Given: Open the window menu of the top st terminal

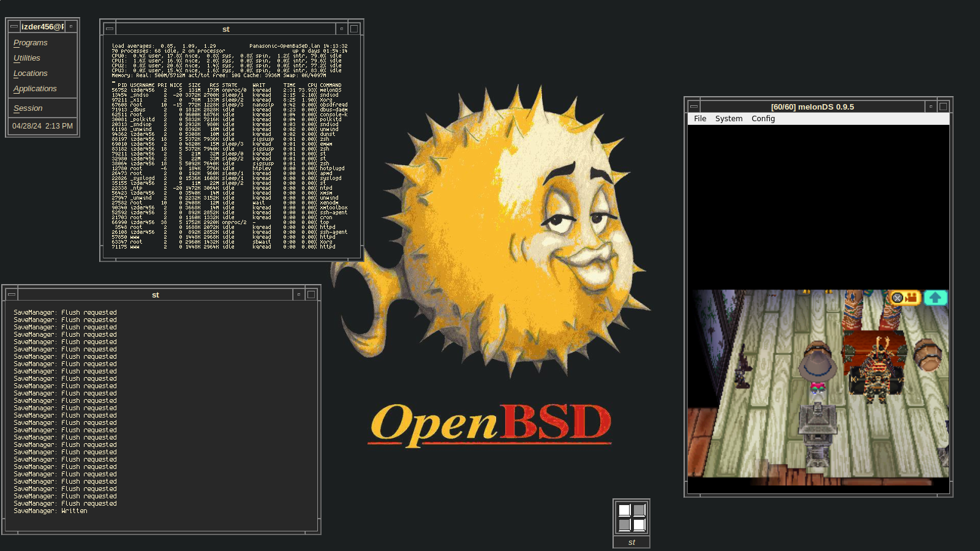Looking at the screenshot, I should pos(110,29).
